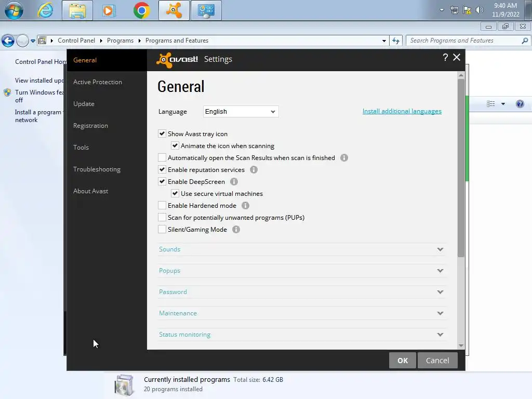Open Windows Explorer folder taskbar icon
This screenshot has height=399, width=532.
coord(77,10)
